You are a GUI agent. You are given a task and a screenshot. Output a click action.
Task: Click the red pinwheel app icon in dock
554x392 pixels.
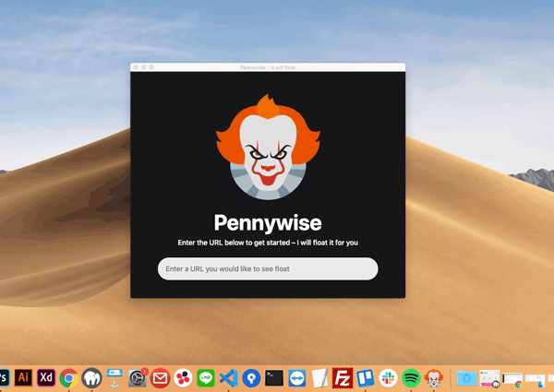click(183, 378)
